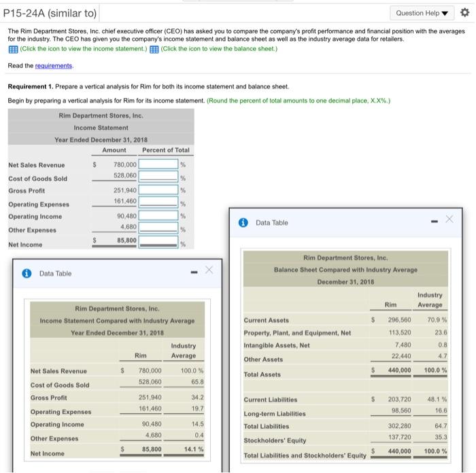Click the income statement table icon
The height and width of the screenshot is (473, 476).
click(x=13, y=50)
